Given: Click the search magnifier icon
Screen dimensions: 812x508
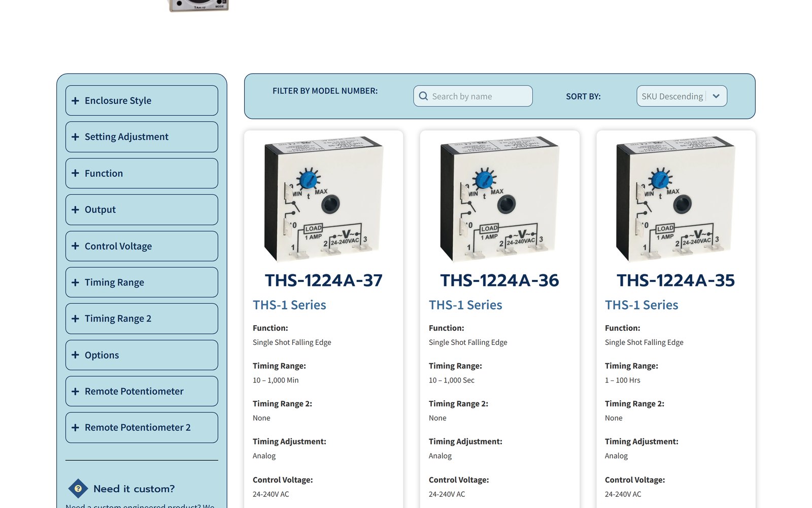Looking at the screenshot, I should [x=423, y=96].
